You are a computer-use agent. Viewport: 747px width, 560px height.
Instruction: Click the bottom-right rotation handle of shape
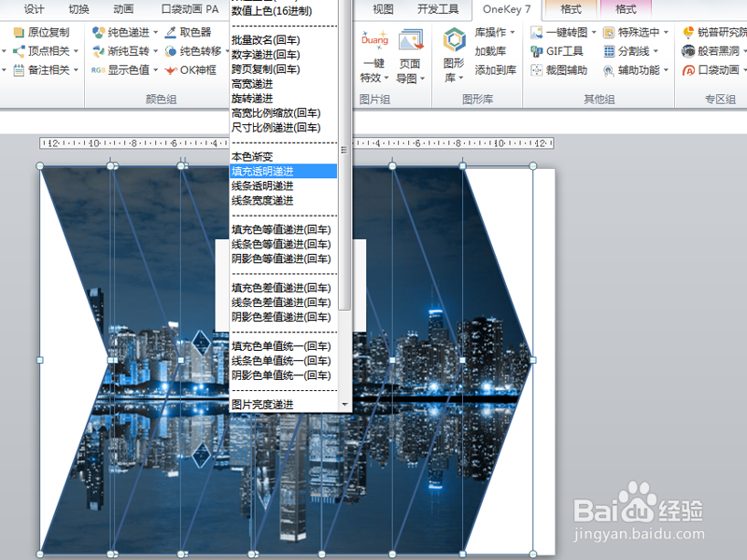click(x=533, y=553)
